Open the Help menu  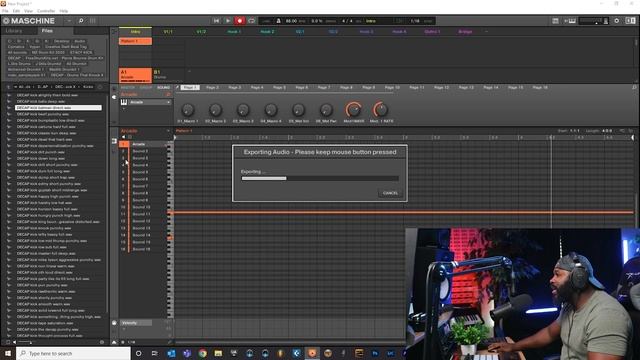click(x=64, y=11)
